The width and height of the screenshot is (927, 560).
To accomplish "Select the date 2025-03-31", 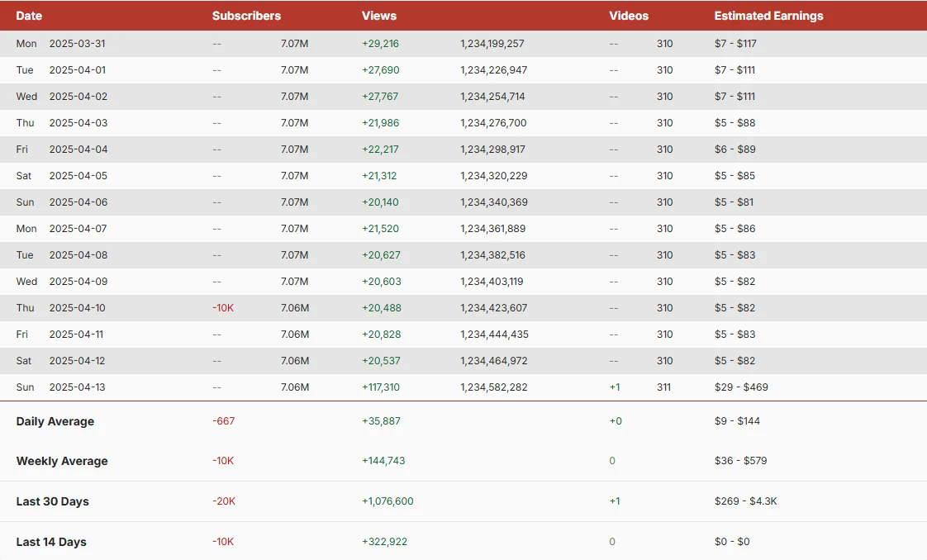I will [77, 44].
